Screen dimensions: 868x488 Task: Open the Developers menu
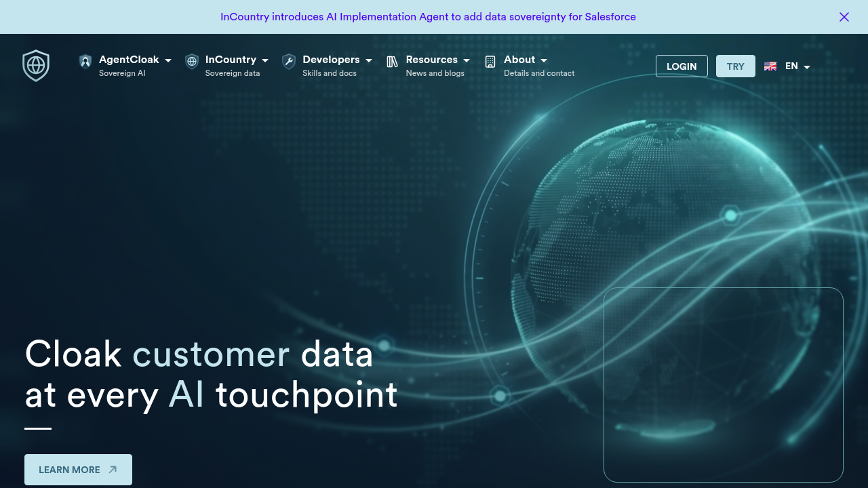tap(331, 60)
